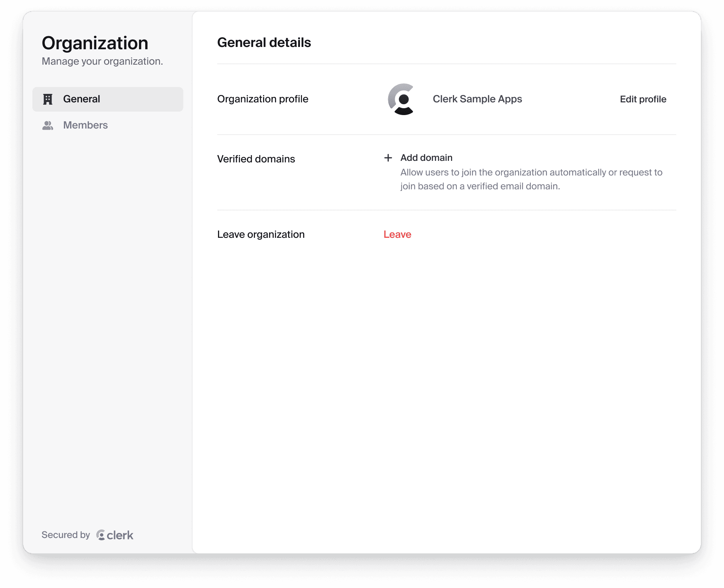Click the people icon beside Members
The image size is (724, 588).
pos(48,125)
